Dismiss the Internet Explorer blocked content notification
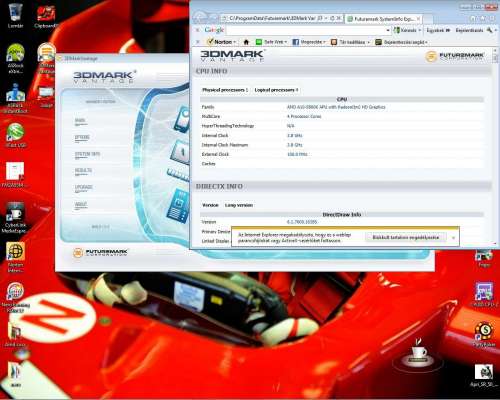The width and height of the screenshot is (500, 400). coord(453,238)
